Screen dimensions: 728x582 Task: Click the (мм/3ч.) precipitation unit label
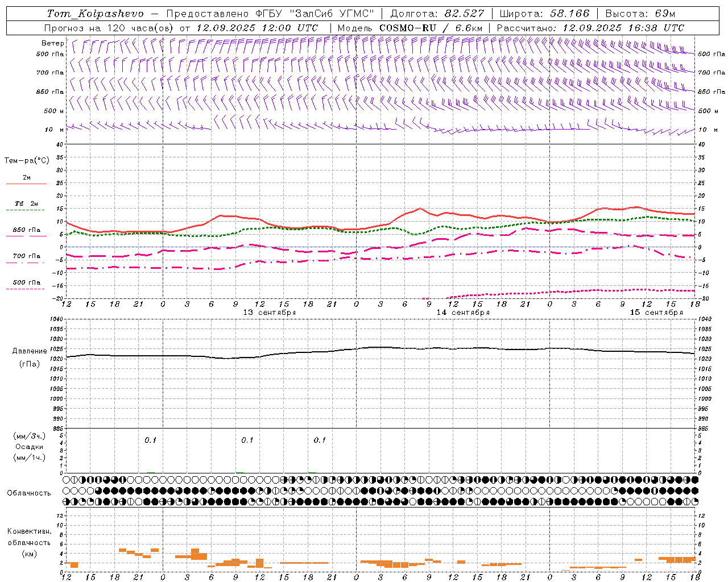click(29, 436)
